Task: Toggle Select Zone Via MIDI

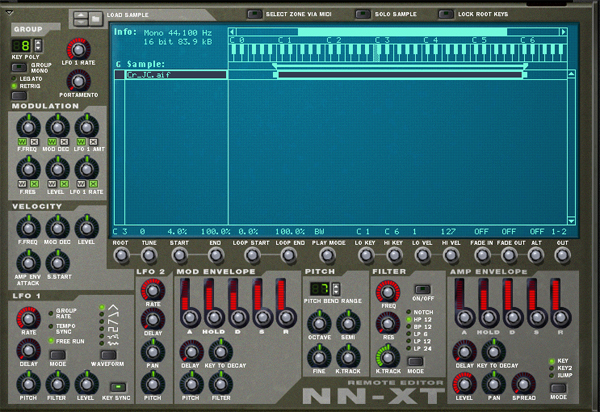Action: 254,14
